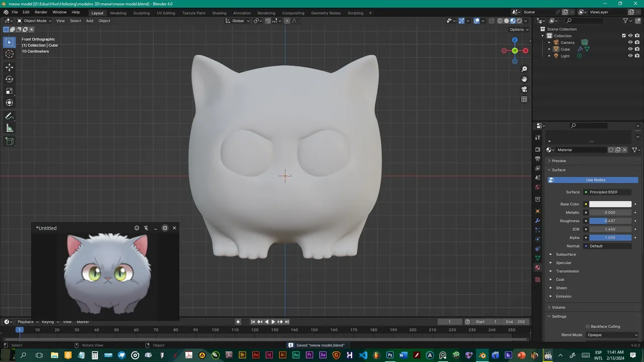The width and height of the screenshot is (644, 362).
Task: Expand the Emission panel
Action: (563, 296)
